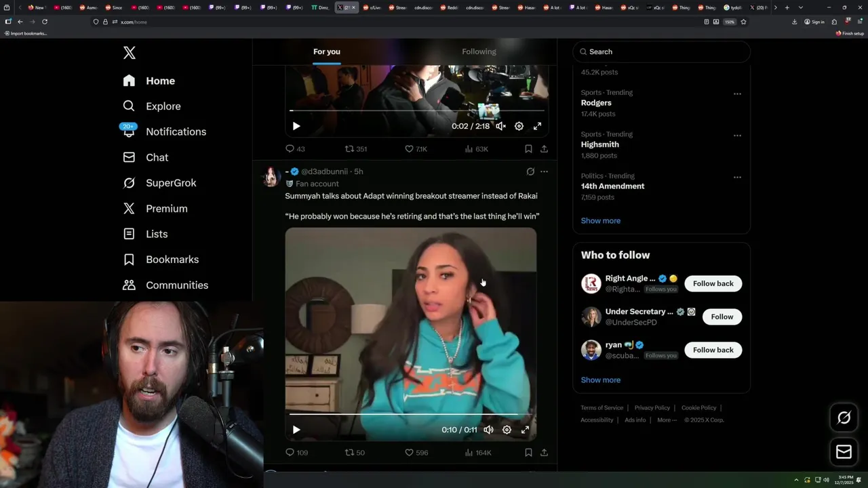
Task: Like the post with 596 likes
Action: tap(416, 453)
